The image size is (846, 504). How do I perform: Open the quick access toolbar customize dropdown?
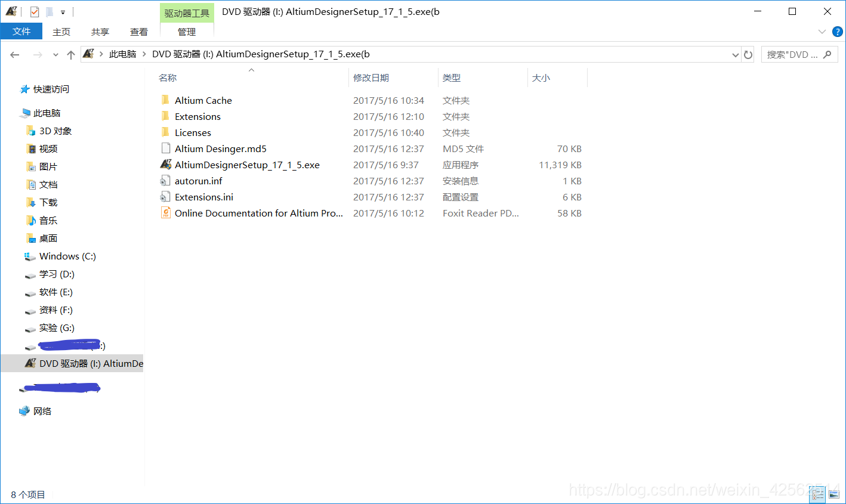63,12
